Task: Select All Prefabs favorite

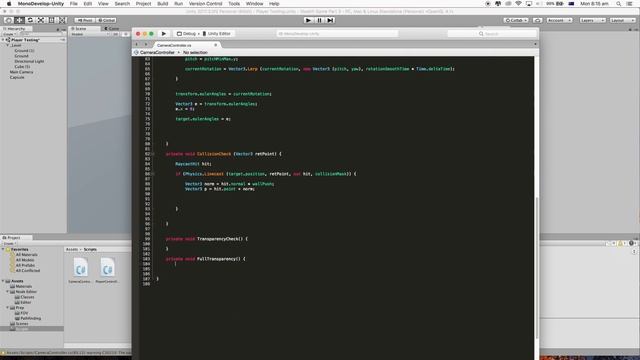Action: 25,265
